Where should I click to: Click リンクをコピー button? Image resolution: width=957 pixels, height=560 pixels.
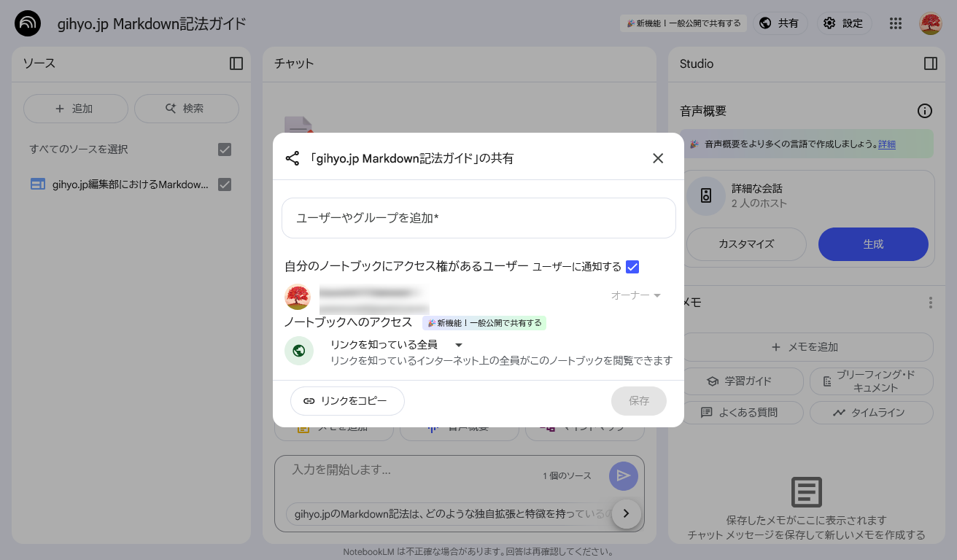[347, 401]
